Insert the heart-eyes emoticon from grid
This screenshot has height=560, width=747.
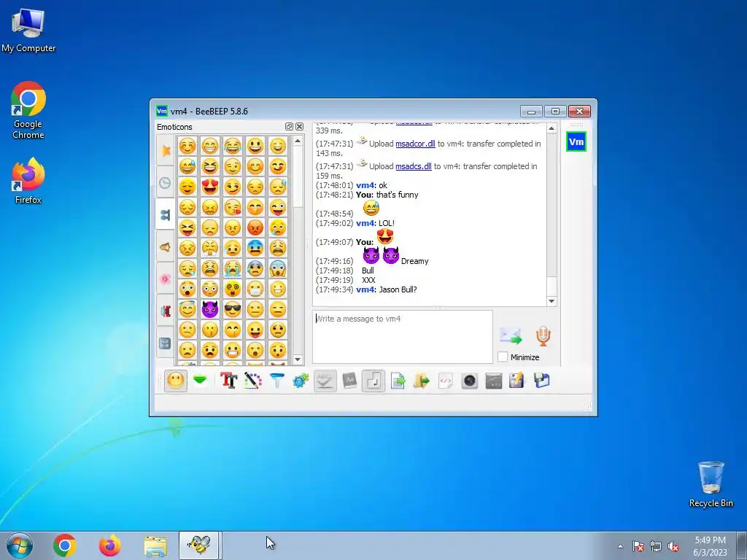[x=209, y=186]
